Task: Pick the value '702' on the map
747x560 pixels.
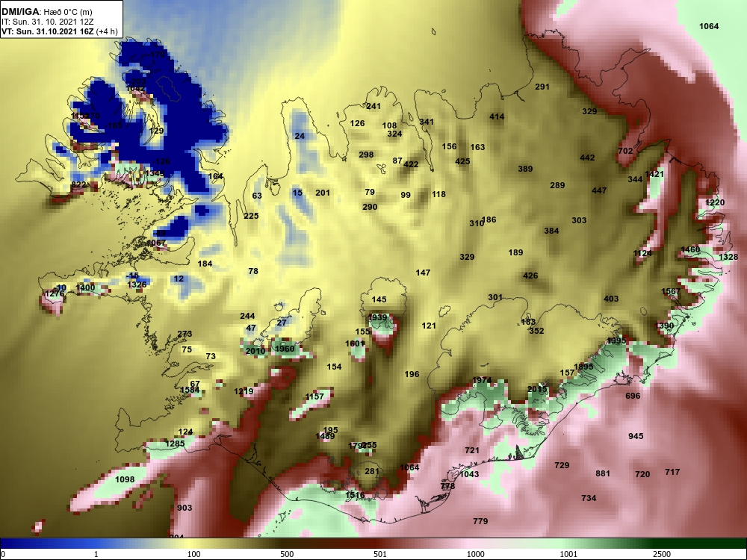Action: (x=625, y=151)
